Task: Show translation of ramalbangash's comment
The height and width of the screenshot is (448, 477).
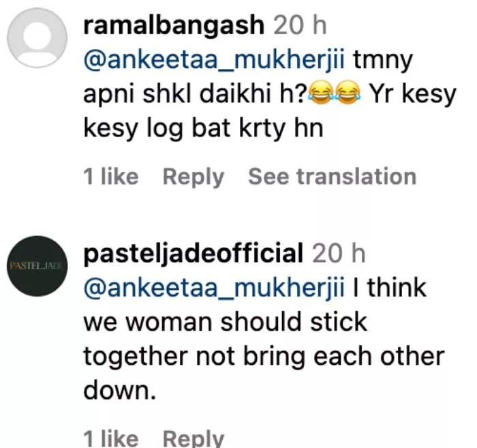Action: tap(332, 177)
